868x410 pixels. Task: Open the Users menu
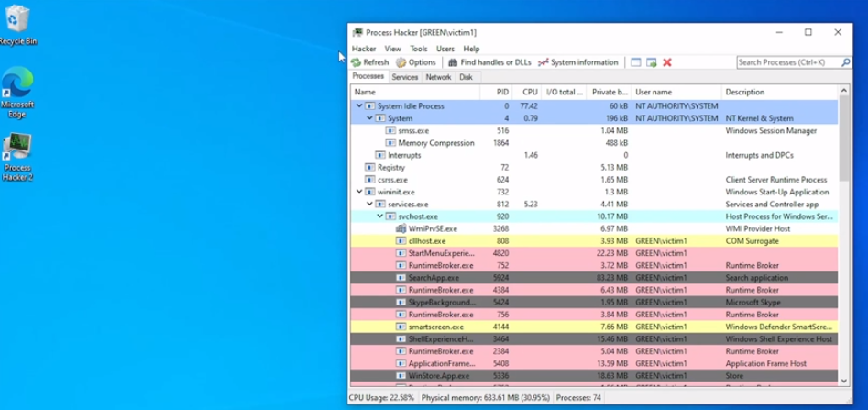tap(445, 49)
